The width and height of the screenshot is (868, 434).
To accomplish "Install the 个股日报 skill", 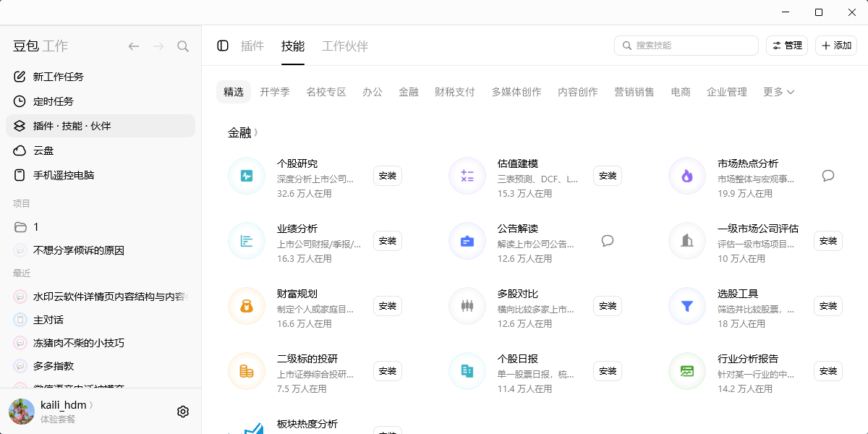I will [608, 371].
